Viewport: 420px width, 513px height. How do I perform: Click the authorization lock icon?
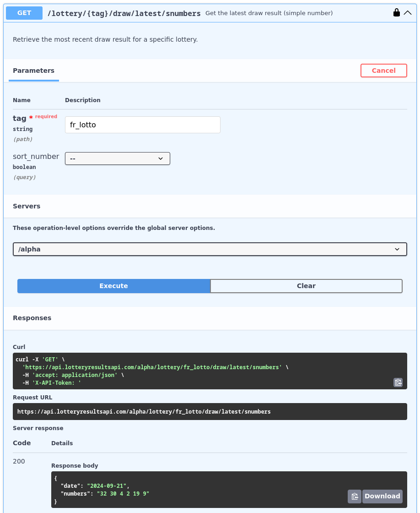[x=397, y=13]
